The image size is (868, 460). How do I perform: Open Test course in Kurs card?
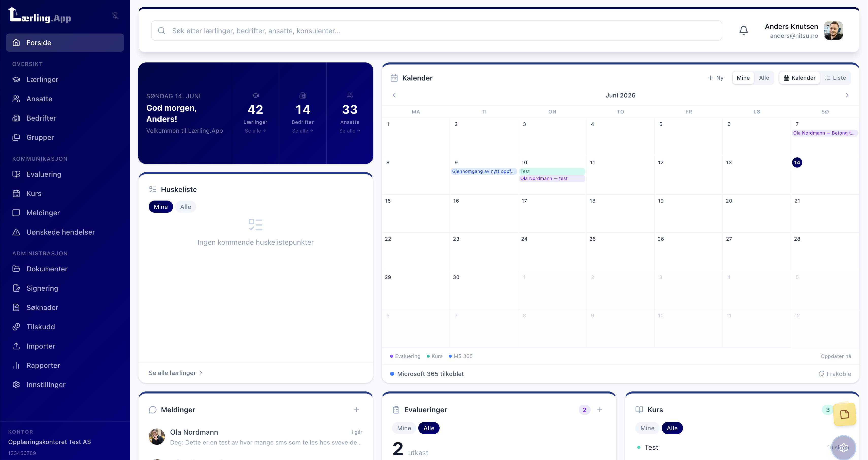[x=651, y=447]
